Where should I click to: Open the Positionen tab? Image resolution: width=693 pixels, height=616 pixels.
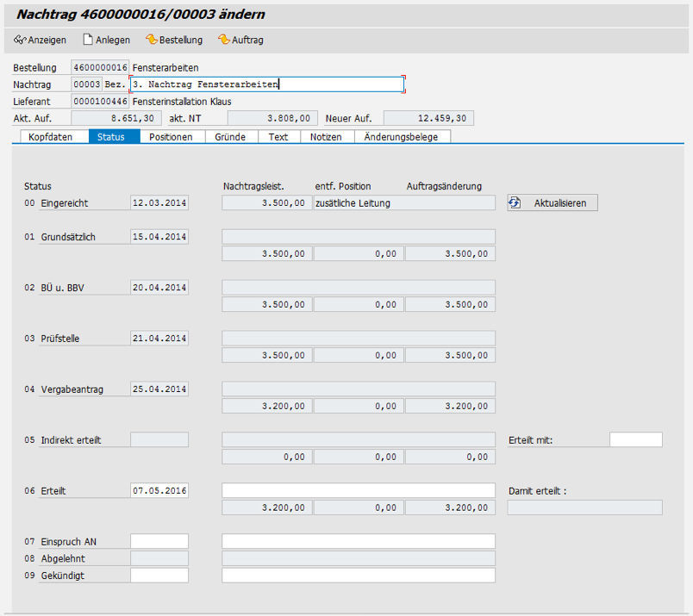[171, 137]
